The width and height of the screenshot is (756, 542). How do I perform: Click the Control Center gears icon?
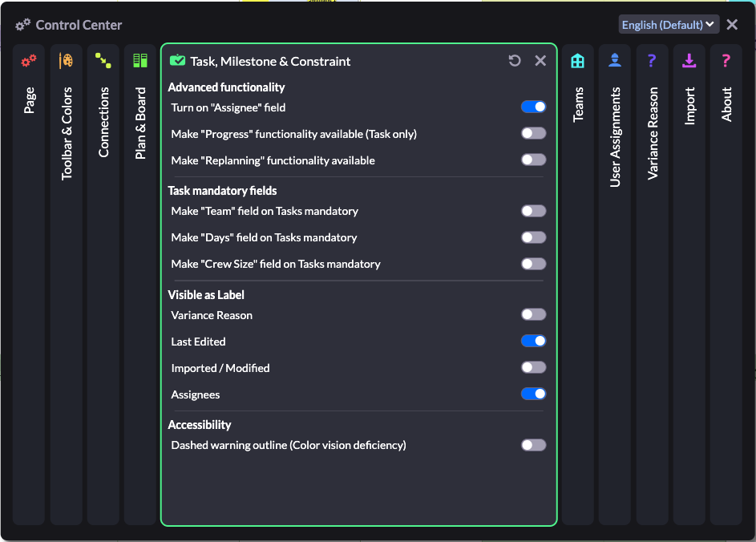point(22,24)
